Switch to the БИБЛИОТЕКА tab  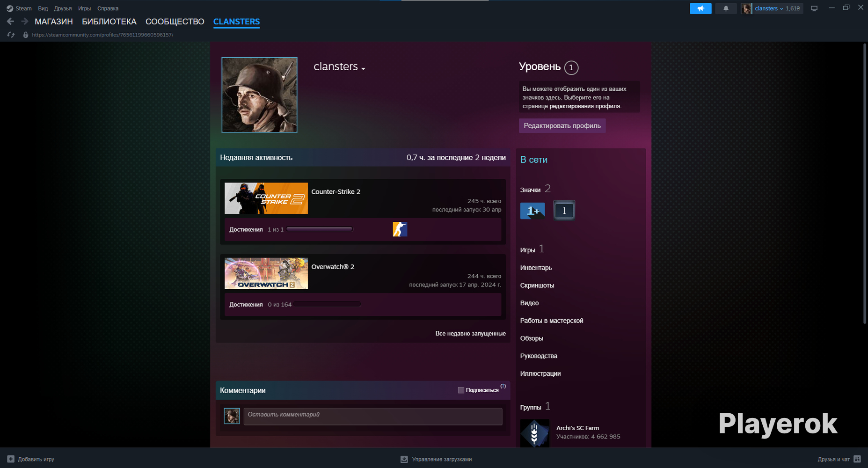point(109,22)
